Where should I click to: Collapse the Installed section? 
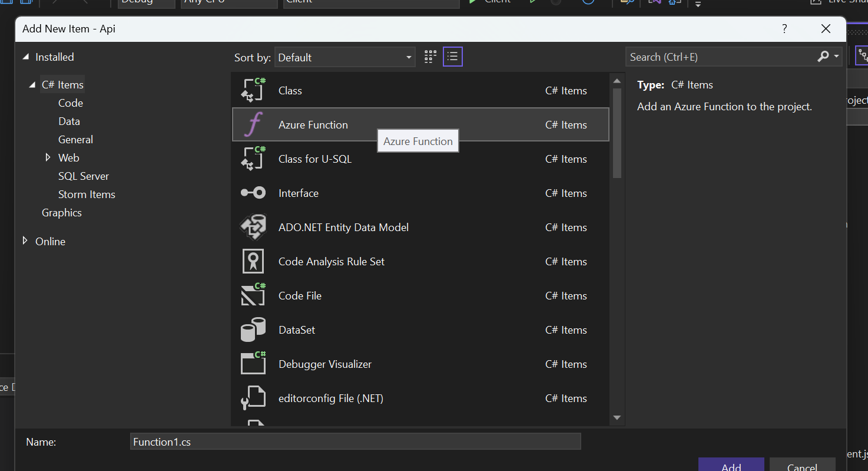25,57
